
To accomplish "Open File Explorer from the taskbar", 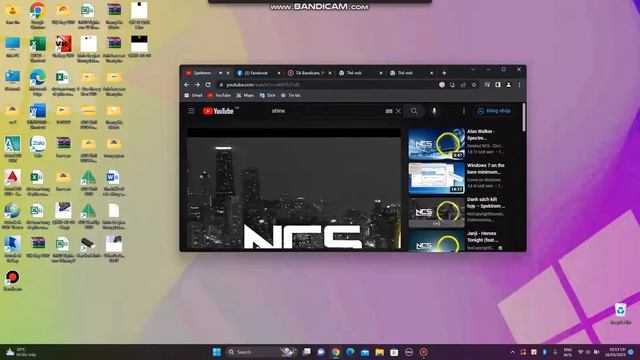I will (x=380, y=352).
